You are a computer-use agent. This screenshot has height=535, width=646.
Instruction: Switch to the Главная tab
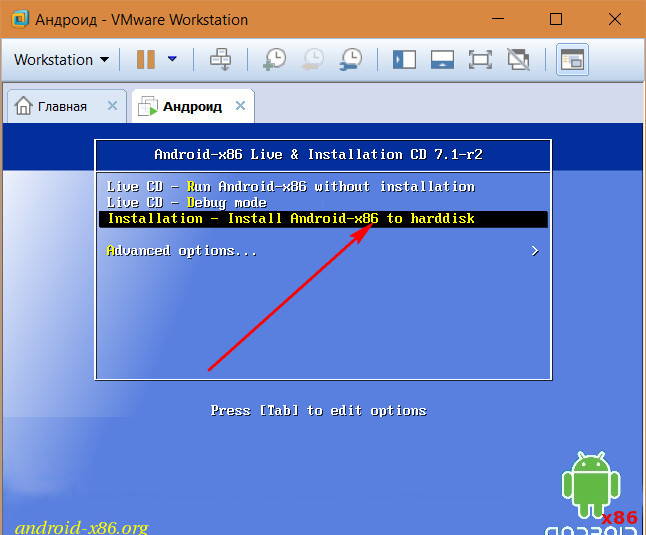[67, 106]
